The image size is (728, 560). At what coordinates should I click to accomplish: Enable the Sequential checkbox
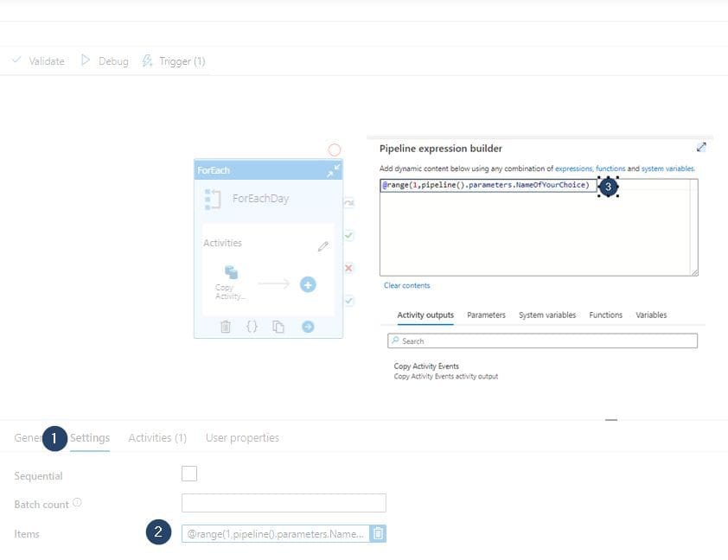(189, 474)
